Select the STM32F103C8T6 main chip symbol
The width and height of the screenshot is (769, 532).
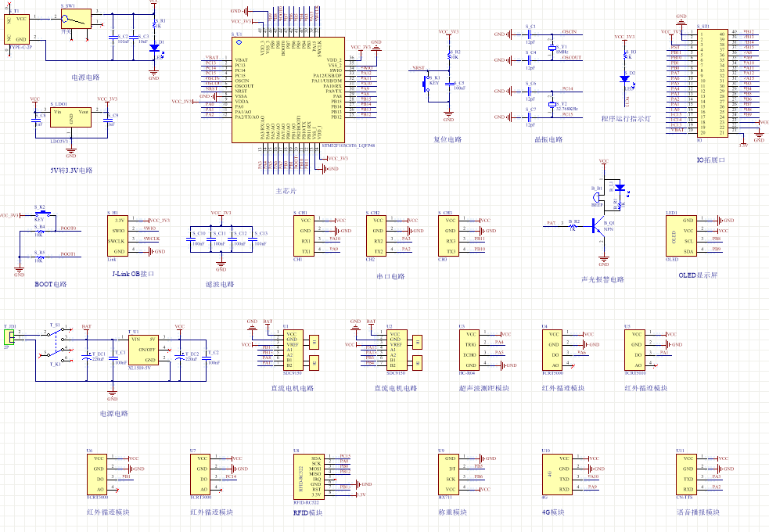point(288,90)
